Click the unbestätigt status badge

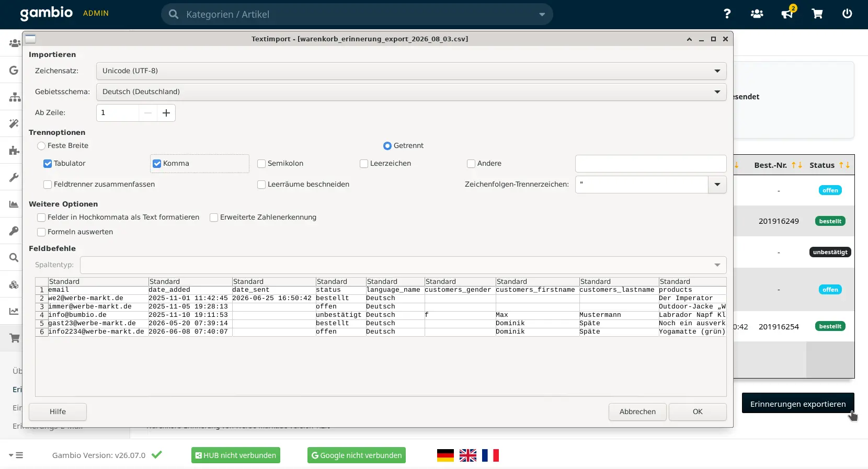(x=830, y=252)
